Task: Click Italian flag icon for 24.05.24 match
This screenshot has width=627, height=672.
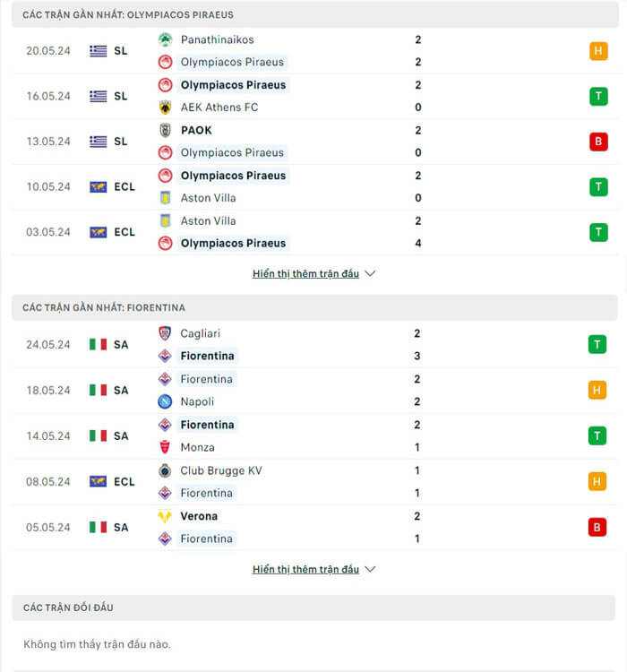Action: pyautogui.click(x=98, y=345)
